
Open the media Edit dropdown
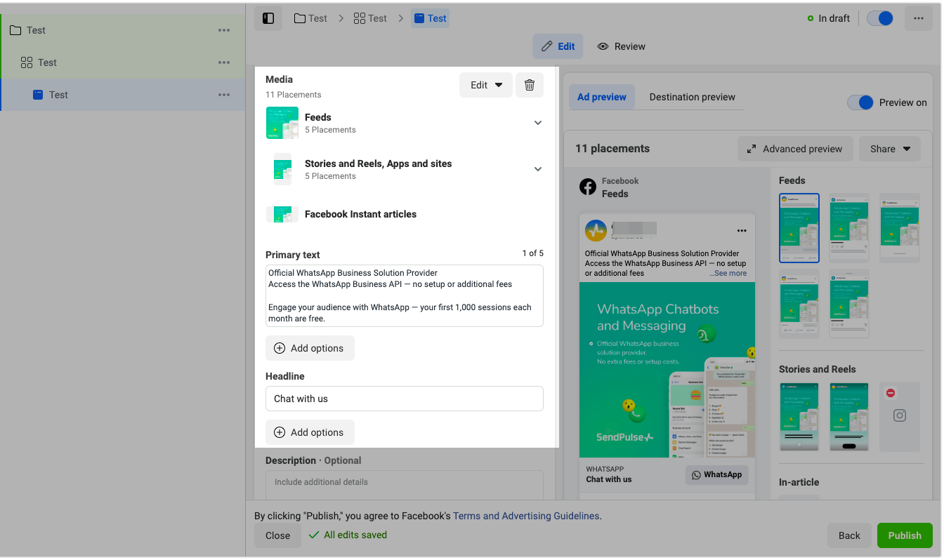(x=486, y=85)
